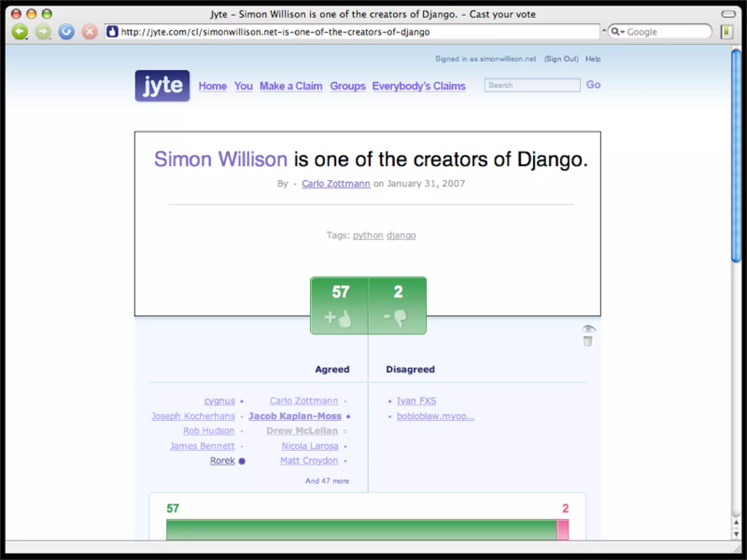Open Ivan FXS in the Disagreed list
The height and width of the screenshot is (560, 747).
pos(416,401)
